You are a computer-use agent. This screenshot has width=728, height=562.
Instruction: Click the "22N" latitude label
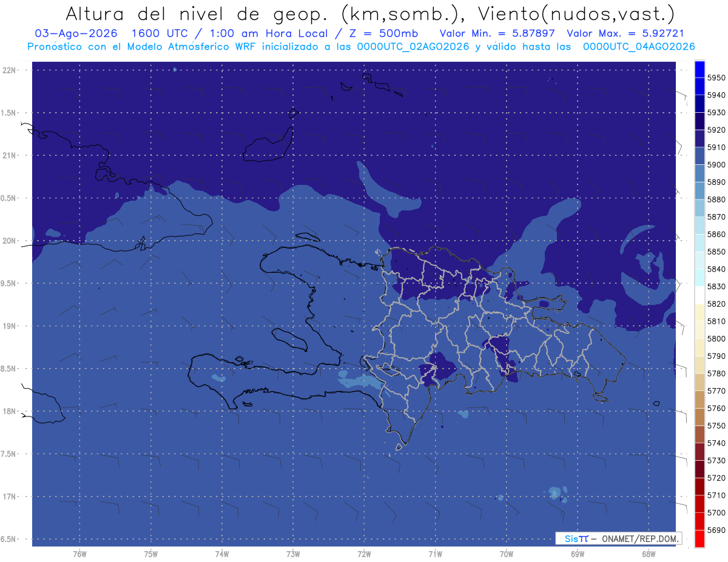pyautogui.click(x=10, y=70)
